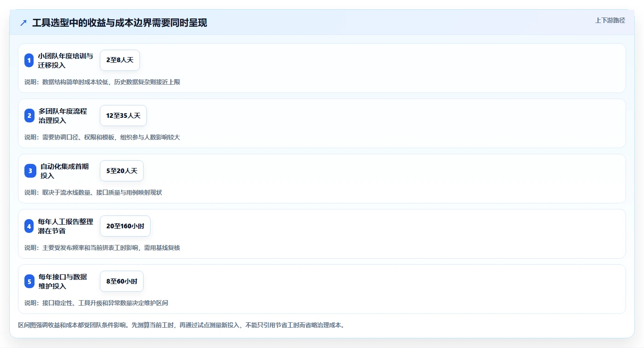This screenshot has width=644, height=348.
Task: Click the 每年人工报告整理潜在节省 label
Action: click(x=66, y=226)
